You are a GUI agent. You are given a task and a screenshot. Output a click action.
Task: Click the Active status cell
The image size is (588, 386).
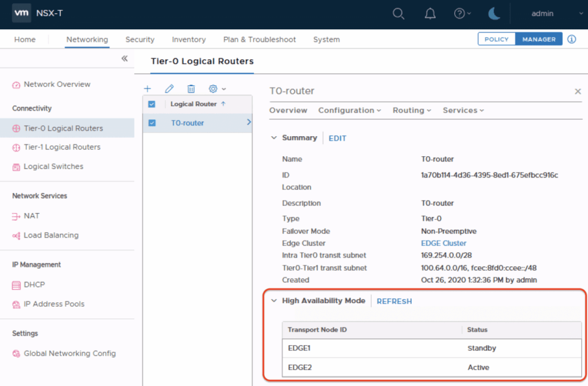(478, 367)
